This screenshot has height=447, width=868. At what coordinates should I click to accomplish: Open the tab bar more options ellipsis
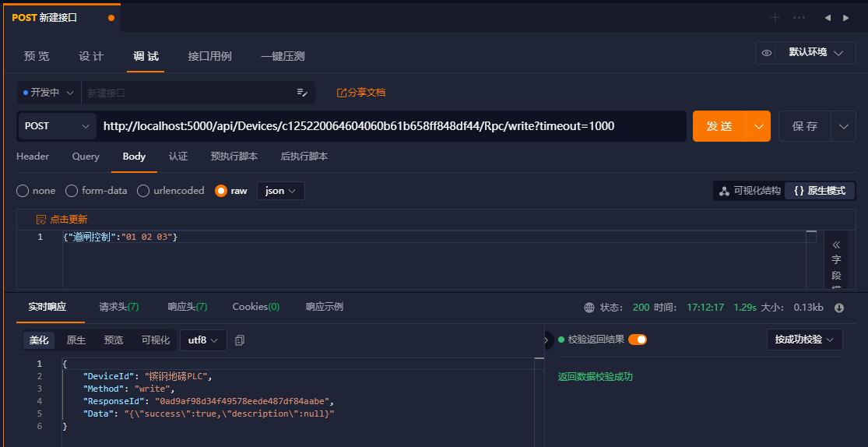(x=799, y=18)
